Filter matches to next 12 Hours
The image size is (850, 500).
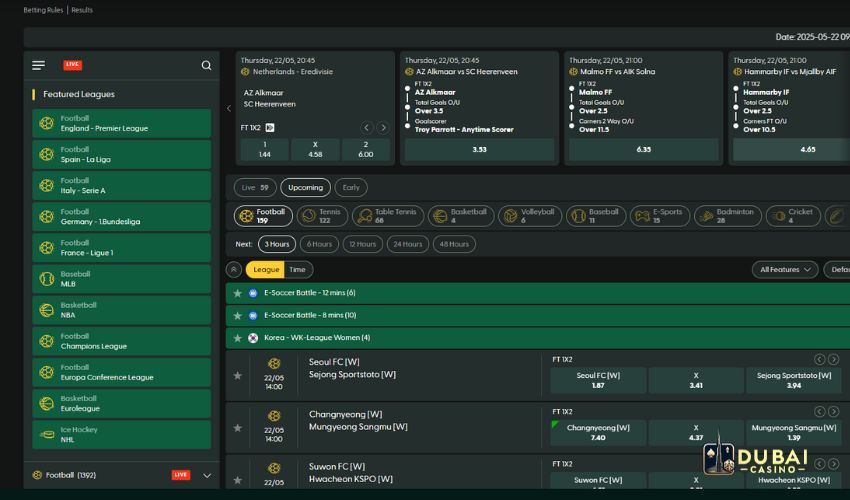point(363,244)
